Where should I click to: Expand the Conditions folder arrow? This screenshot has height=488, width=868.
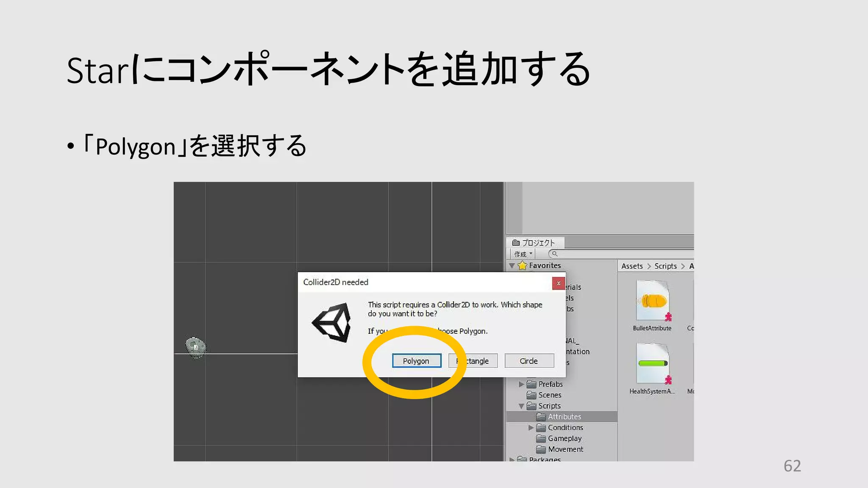531,428
